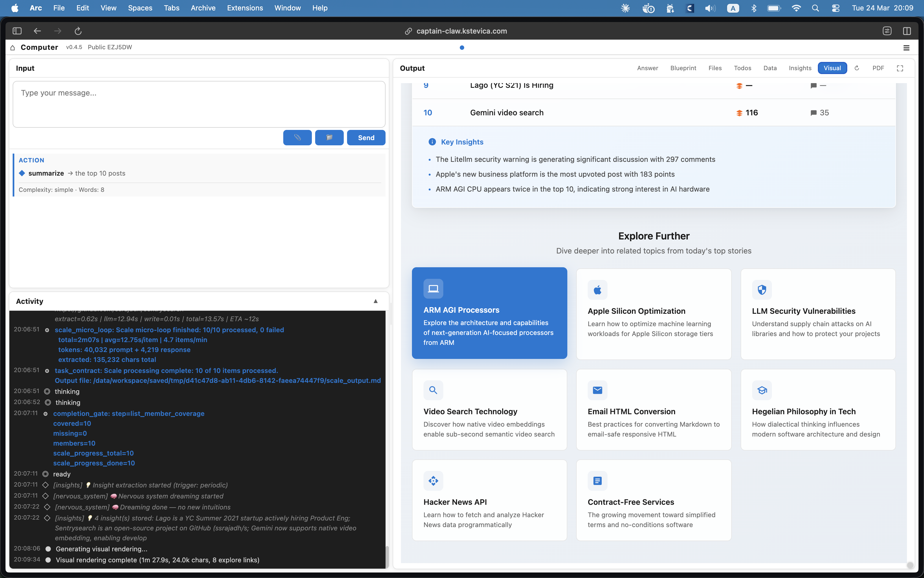Focus the Type your message field
The width and height of the screenshot is (924, 578).
click(x=199, y=104)
